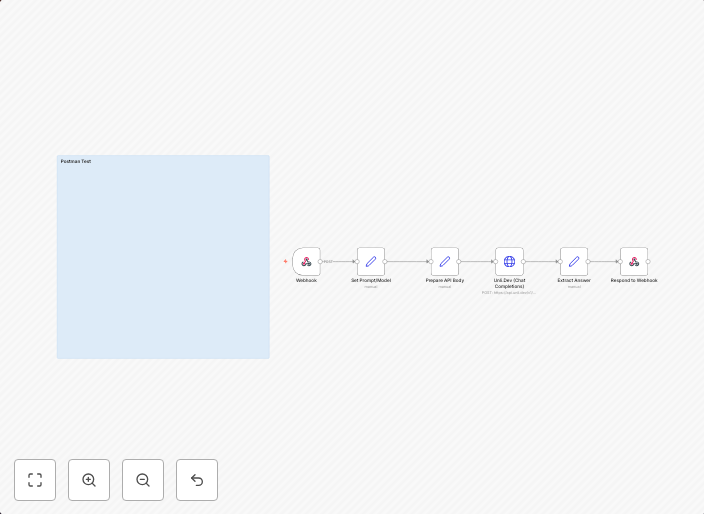Click the Postman Test note title
The image size is (704, 514).
76,161
